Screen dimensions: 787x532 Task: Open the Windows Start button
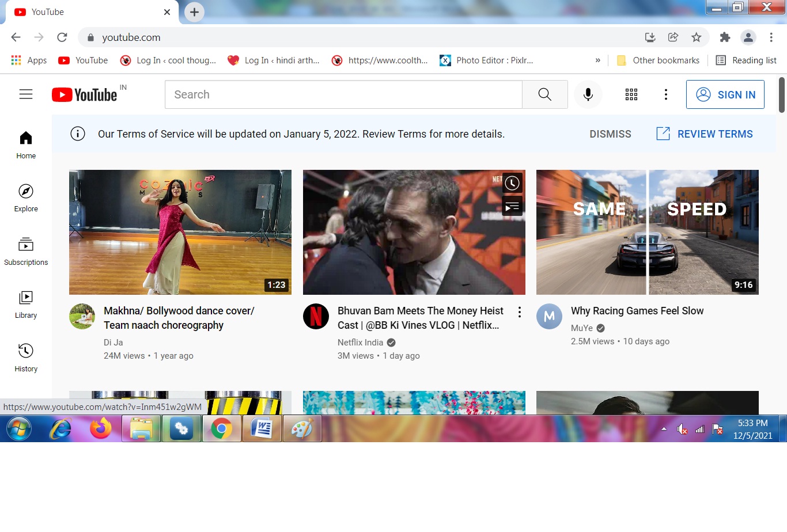18,430
